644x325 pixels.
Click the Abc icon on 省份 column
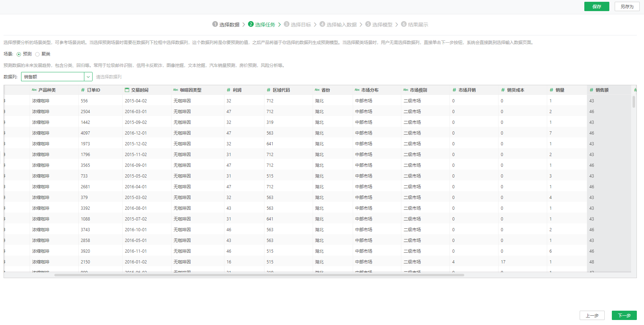[x=317, y=90]
